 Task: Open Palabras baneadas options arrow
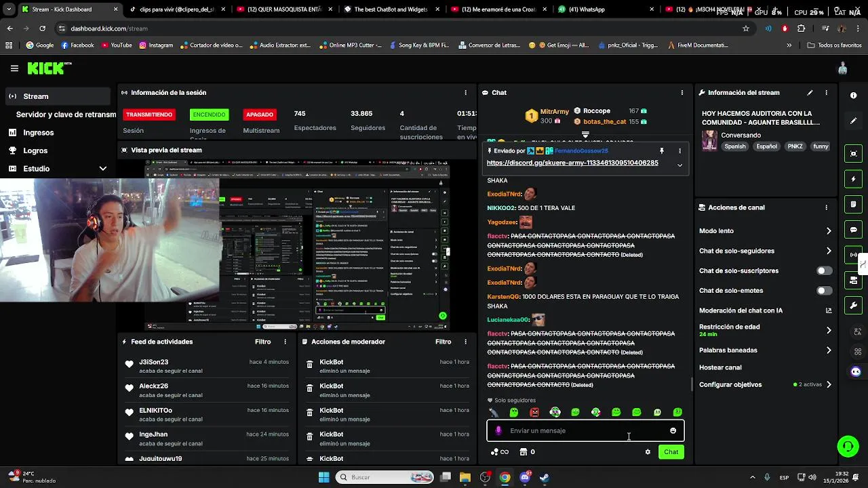point(828,350)
